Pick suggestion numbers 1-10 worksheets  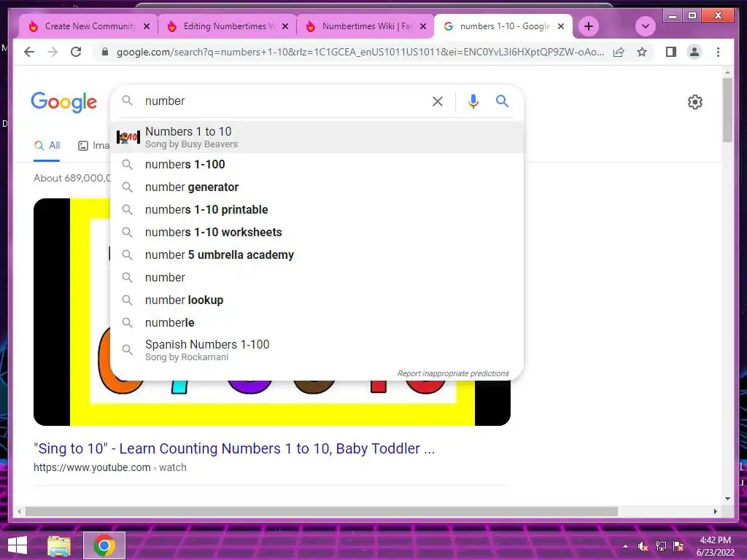[x=317, y=233]
